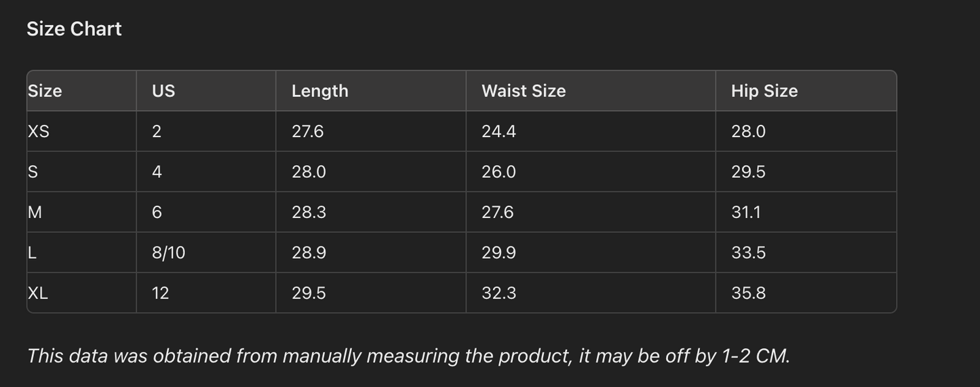Click the 28.3 length value
This screenshot has height=387, width=980.
[309, 212]
